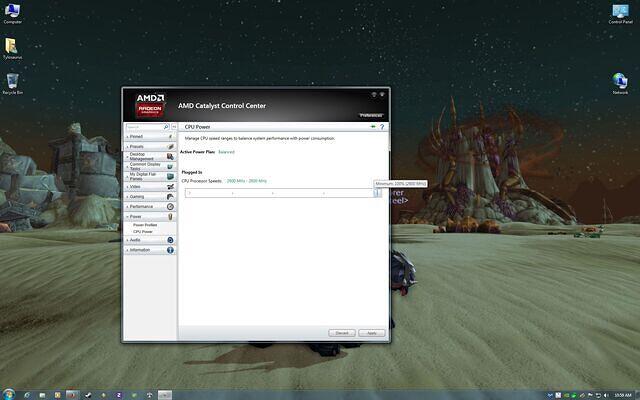Click the Power battery icon
640x400 pixels.
coord(170,216)
